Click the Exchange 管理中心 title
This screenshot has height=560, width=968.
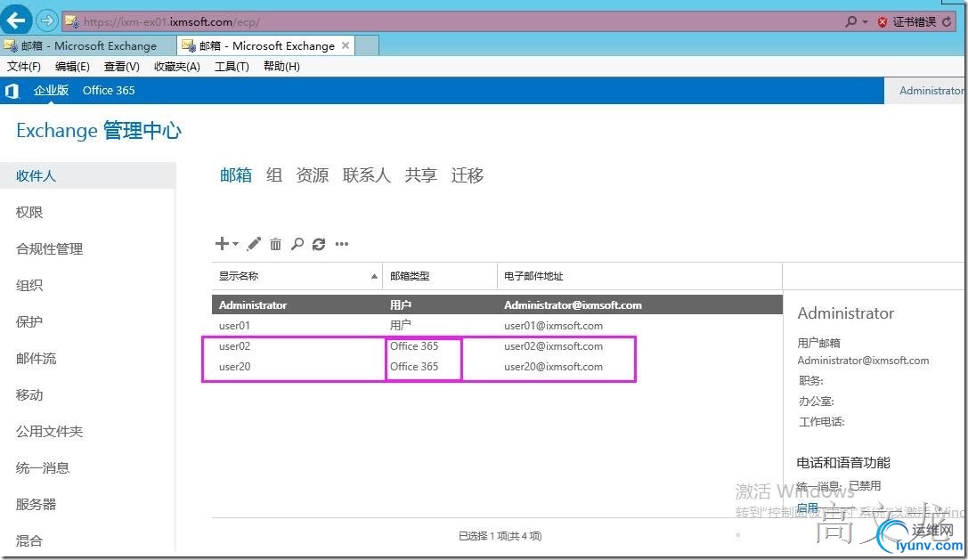point(99,130)
